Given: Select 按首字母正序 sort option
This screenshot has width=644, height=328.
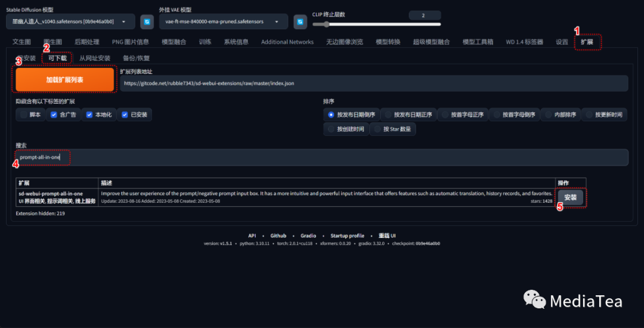Looking at the screenshot, I should click(x=463, y=115).
